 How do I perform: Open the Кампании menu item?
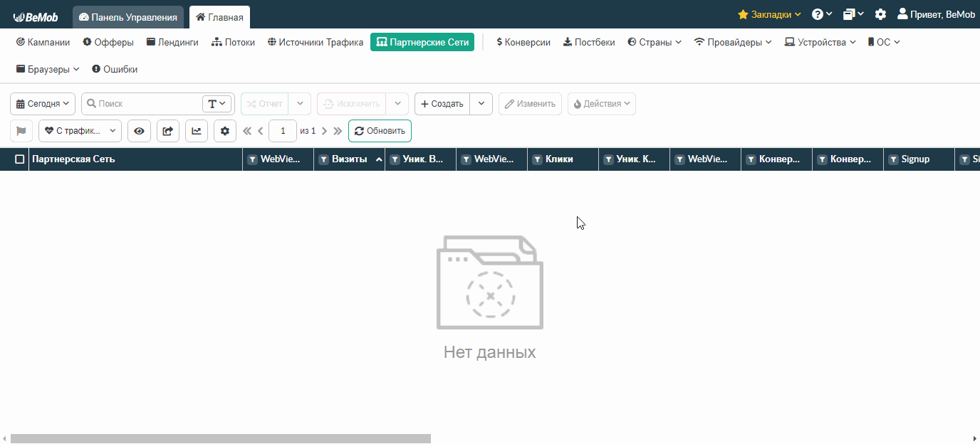tap(43, 42)
